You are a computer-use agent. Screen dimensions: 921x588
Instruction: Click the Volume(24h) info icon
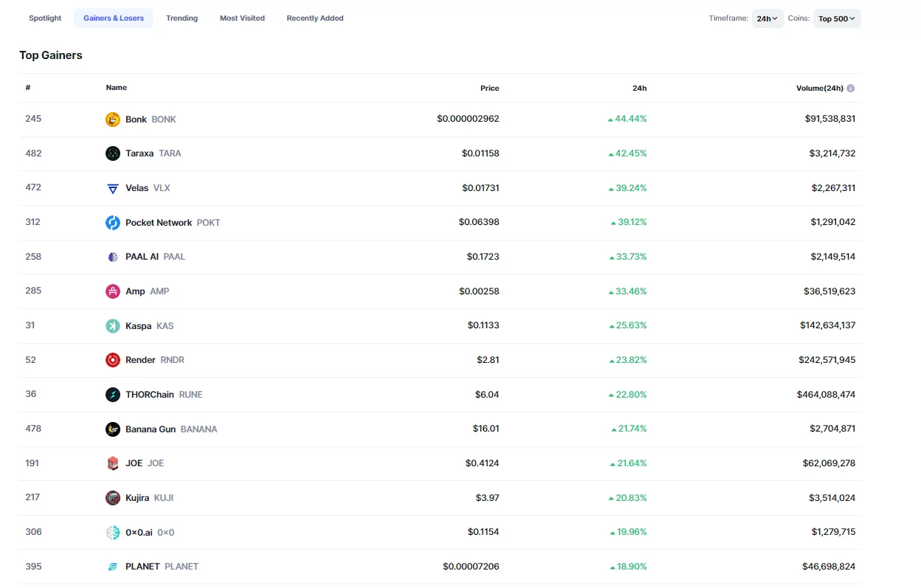point(851,89)
